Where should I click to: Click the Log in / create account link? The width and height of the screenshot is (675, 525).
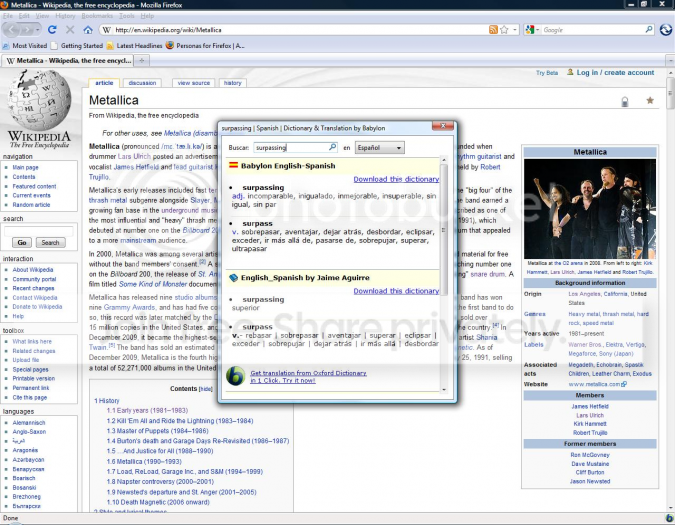pos(614,72)
